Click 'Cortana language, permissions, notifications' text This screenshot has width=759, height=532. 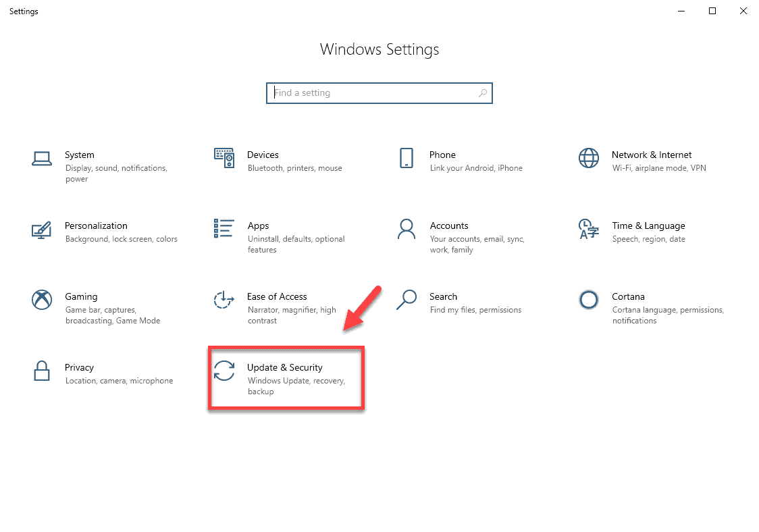[668, 315]
